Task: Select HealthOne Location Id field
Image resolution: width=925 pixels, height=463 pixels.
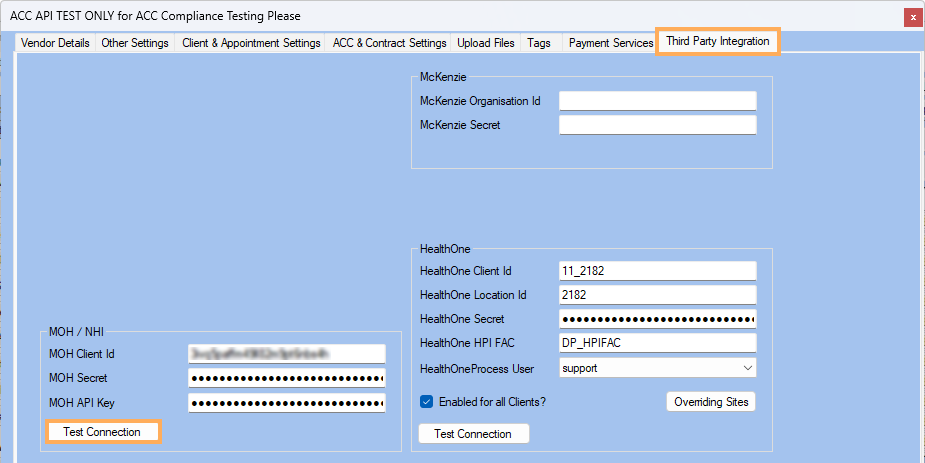Action: pyautogui.click(x=657, y=295)
